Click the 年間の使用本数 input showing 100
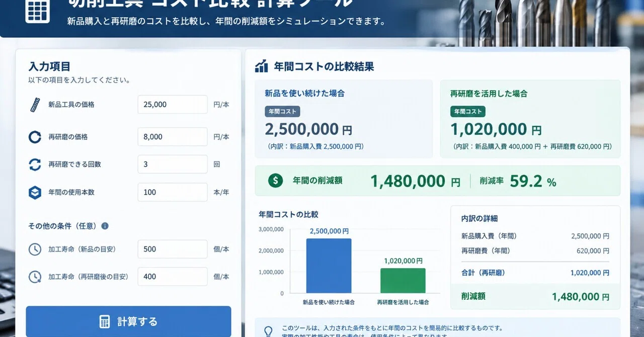644x337 pixels. [173, 192]
